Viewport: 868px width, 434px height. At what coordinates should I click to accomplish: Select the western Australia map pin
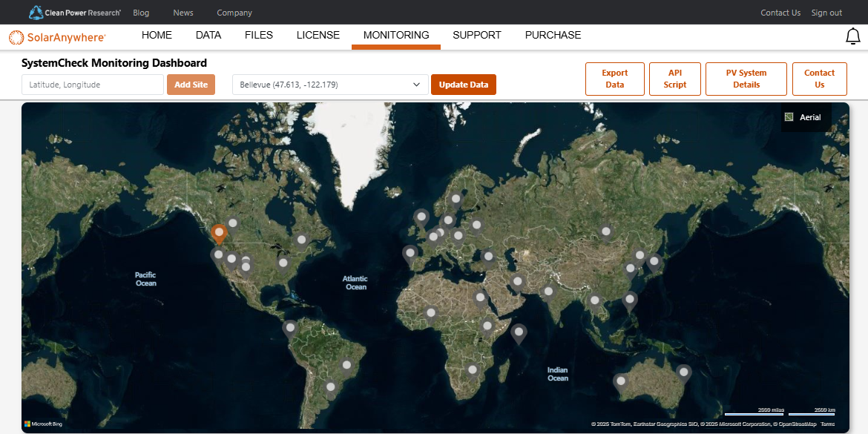pos(621,382)
